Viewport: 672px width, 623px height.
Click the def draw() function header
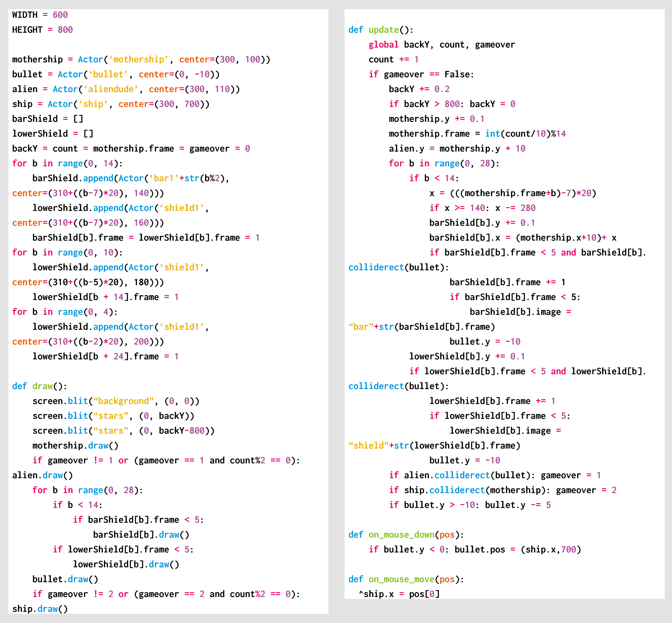[x=40, y=386]
